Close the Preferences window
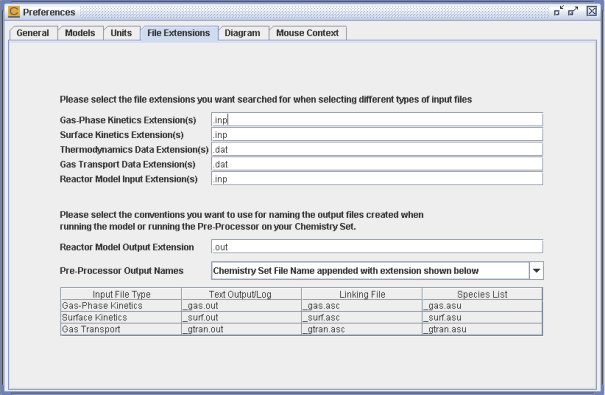This screenshot has width=605, height=395. (x=592, y=11)
